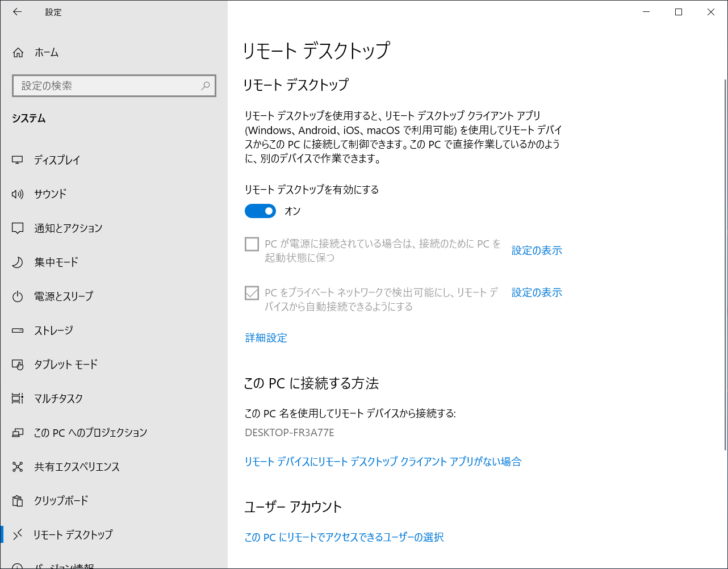Screen dimensions: 728x569
Task: Click the back arrow at top left
Action: pos(17,12)
